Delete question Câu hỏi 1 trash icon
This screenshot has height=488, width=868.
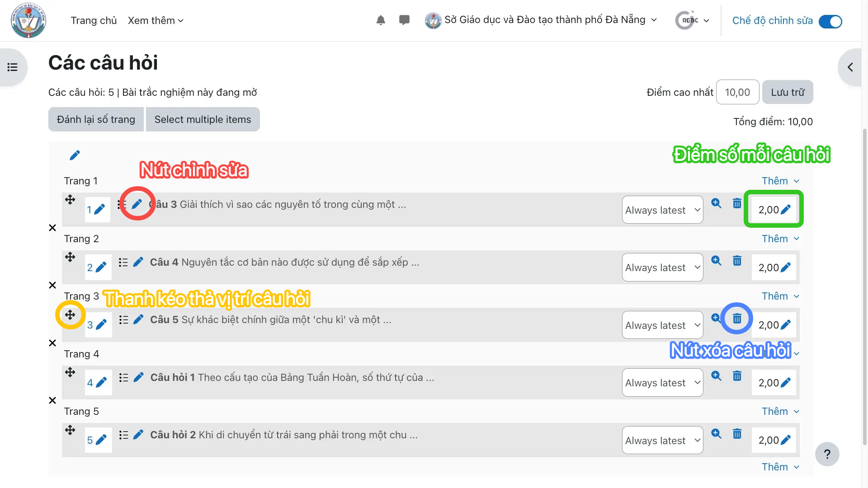click(737, 376)
